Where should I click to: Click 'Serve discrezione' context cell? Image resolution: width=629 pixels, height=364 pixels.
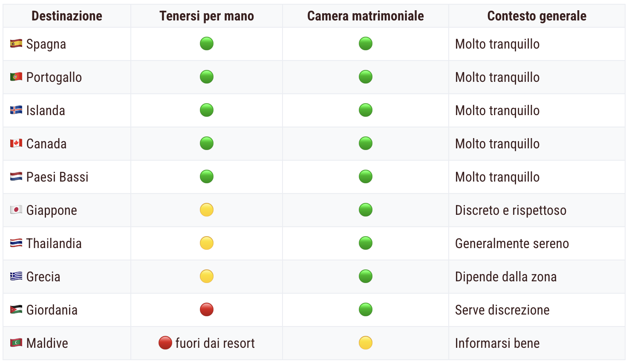coord(502,310)
